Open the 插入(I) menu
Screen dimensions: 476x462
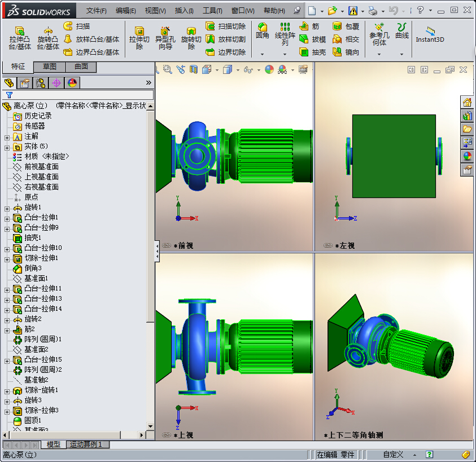(x=184, y=11)
